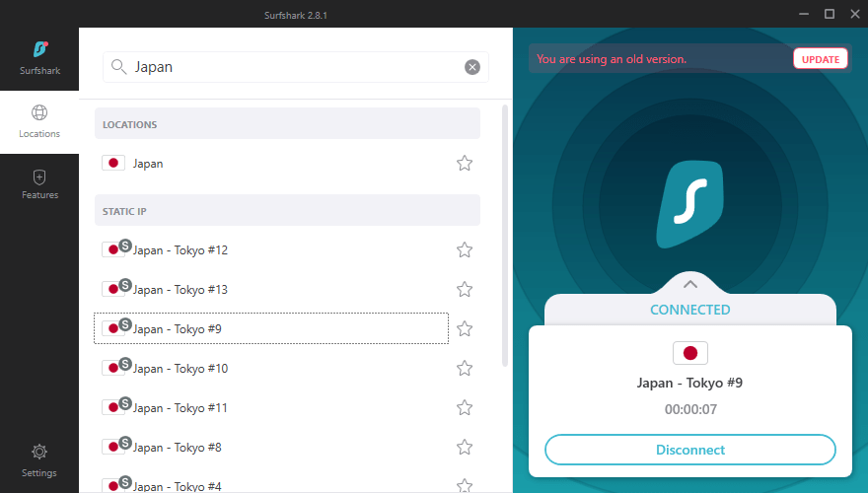The image size is (868, 493).
Task: Connect to Japan - Tokyo #13
Action: click(271, 289)
